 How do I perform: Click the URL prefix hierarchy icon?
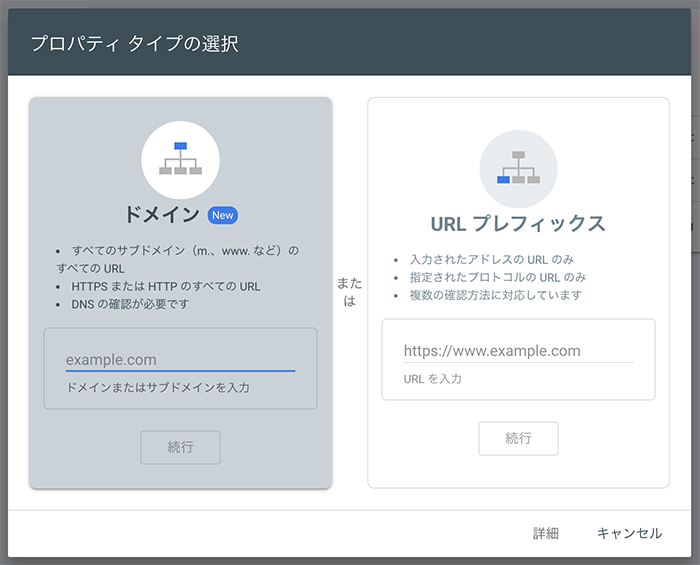tap(518, 169)
